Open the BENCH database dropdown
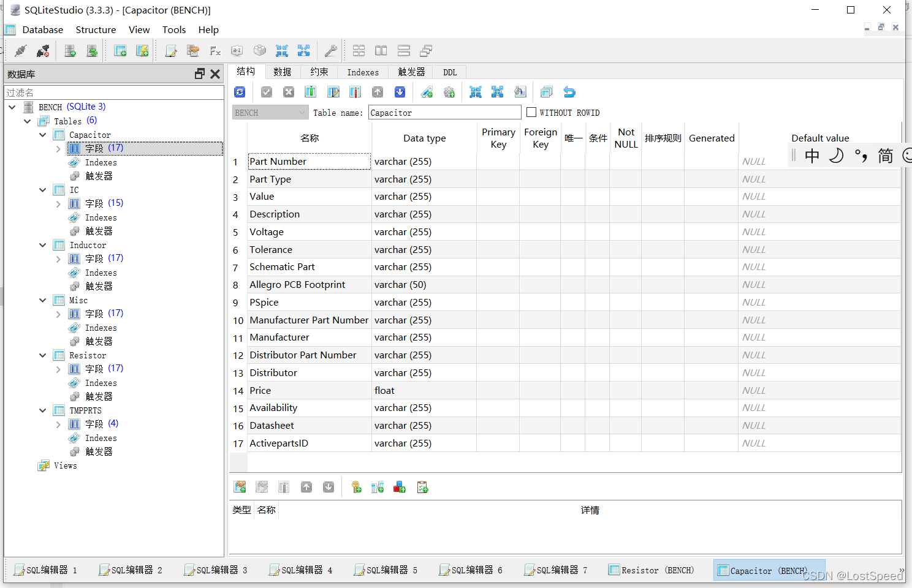This screenshot has width=912, height=588. coord(270,113)
